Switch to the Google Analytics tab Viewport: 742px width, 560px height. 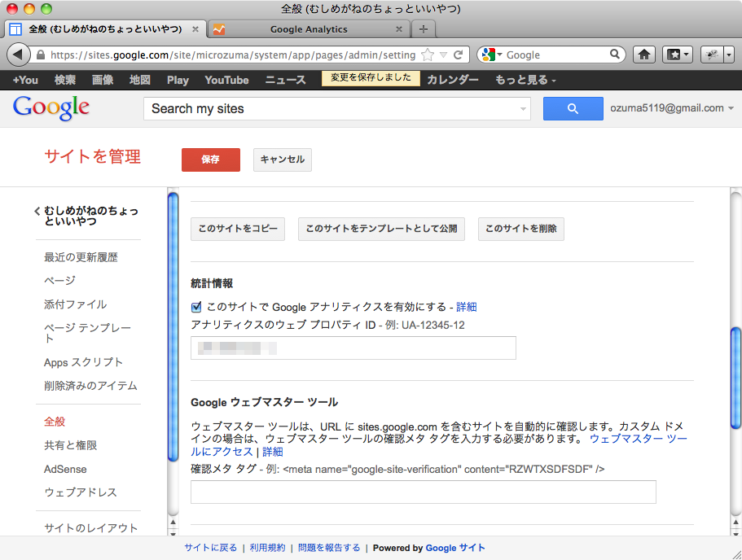click(309, 29)
